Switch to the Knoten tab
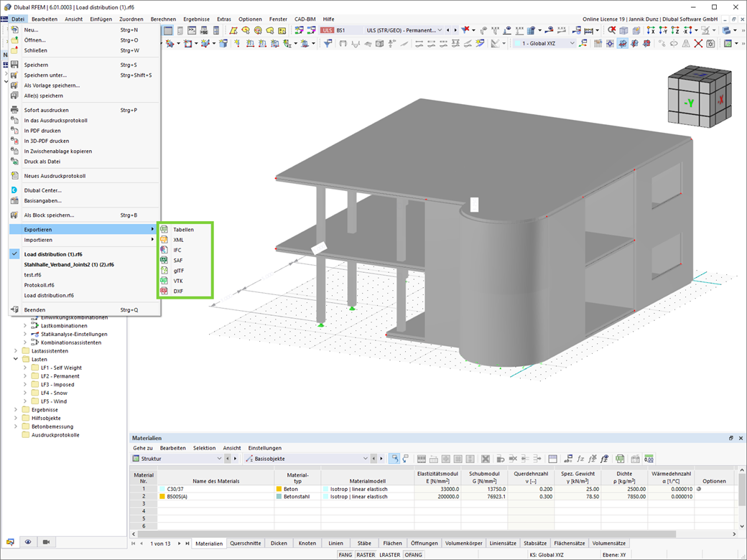The width and height of the screenshot is (747, 560). click(x=307, y=543)
